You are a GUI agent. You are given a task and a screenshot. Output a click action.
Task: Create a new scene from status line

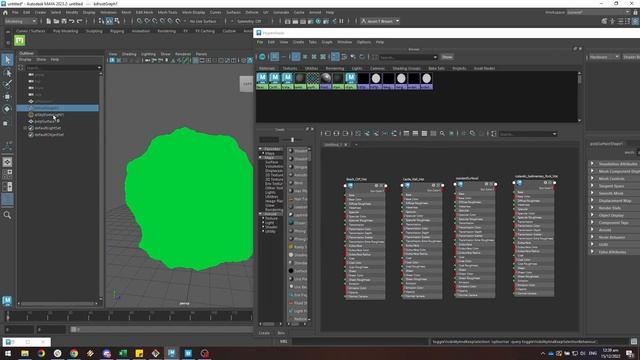[49, 21]
